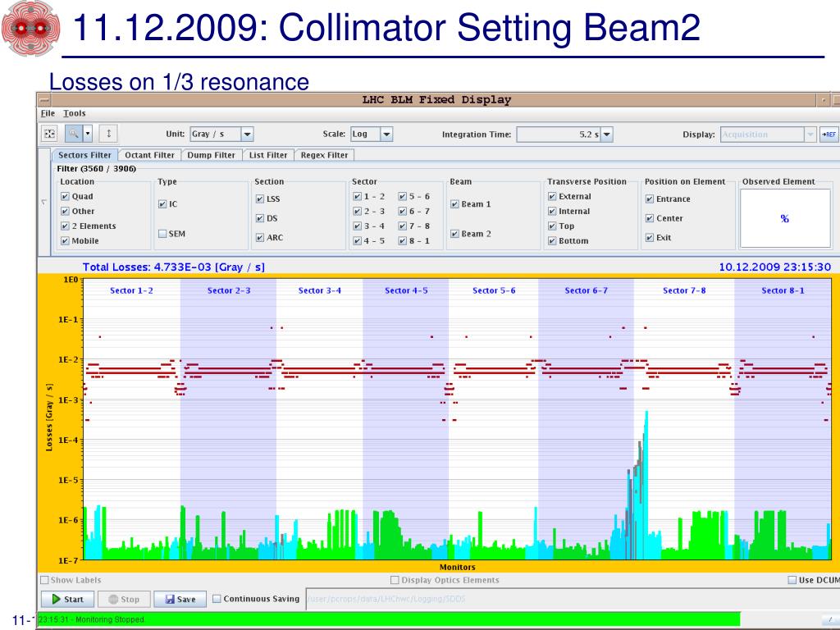Viewport: 840px width, 630px height.
Task: Click the Filter (3560 / 3906) count text
Action: 97,169
